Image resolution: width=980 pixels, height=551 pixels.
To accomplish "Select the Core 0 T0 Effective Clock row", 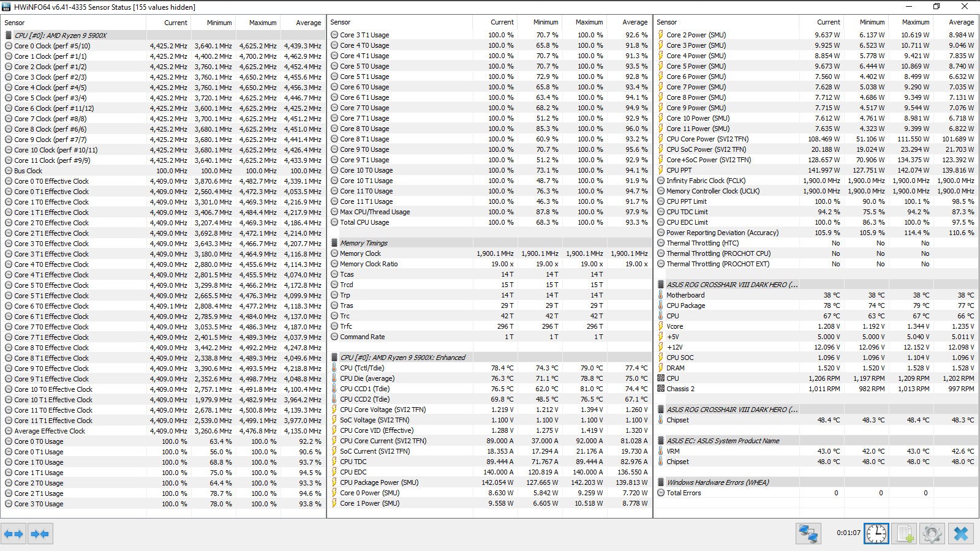I will coord(163,181).
